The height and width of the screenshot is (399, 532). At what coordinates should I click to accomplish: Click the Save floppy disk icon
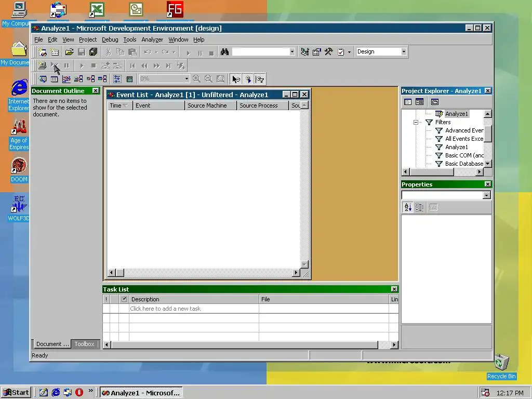pyautogui.click(x=82, y=52)
